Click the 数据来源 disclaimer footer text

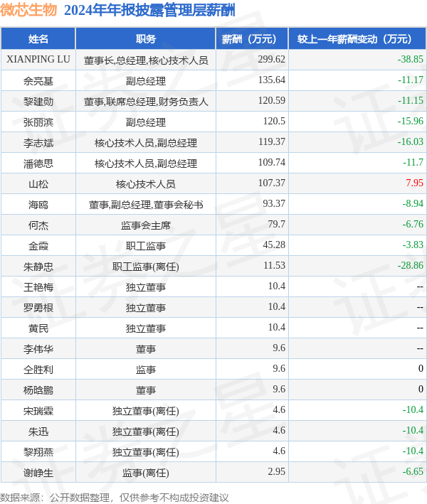(115, 498)
